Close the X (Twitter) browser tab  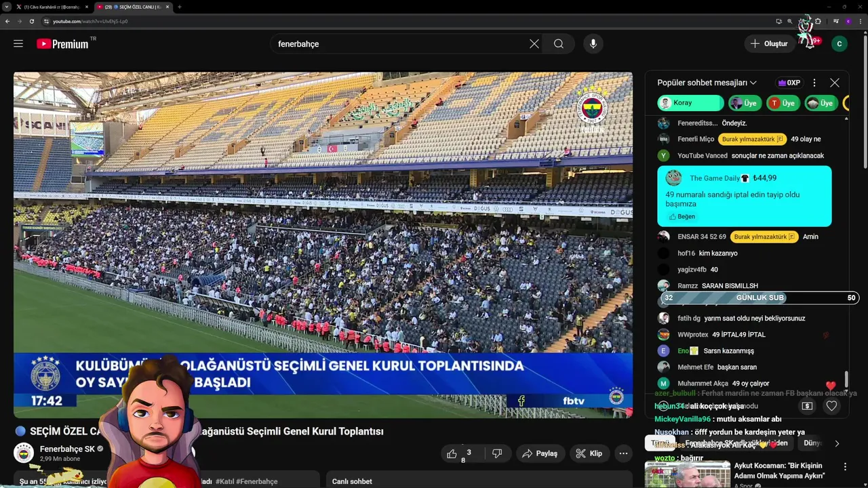(87, 7)
